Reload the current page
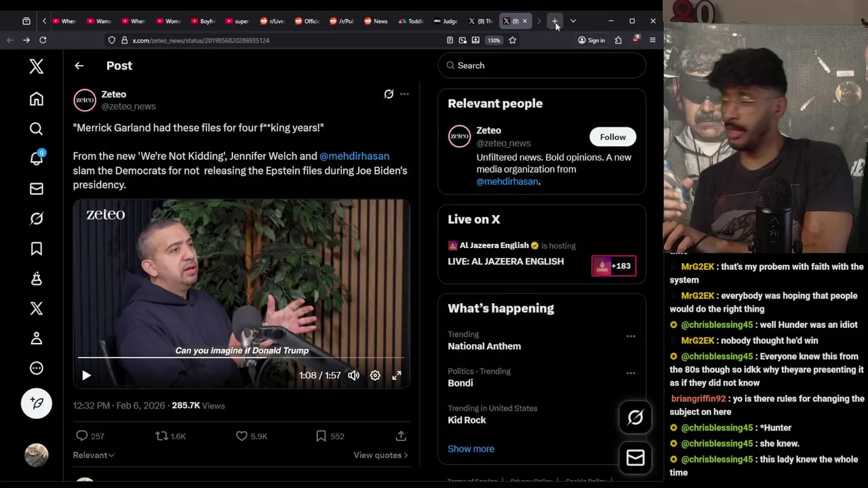Viewport: 868px width, 488px height. (43, 40)
